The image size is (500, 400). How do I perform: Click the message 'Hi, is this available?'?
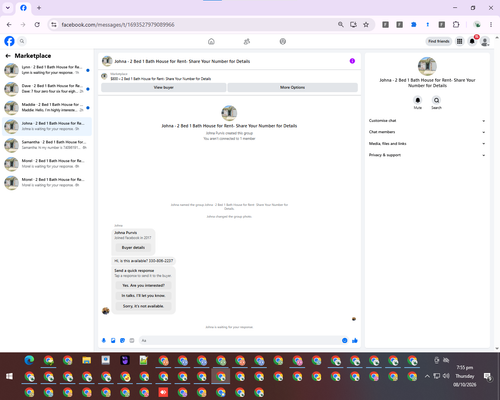144,261
